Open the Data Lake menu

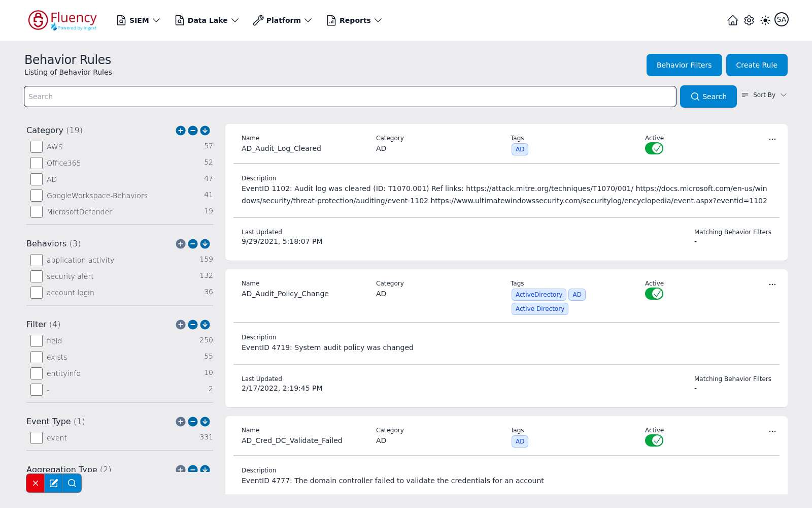pyautogui.click(x=207, y=20)
